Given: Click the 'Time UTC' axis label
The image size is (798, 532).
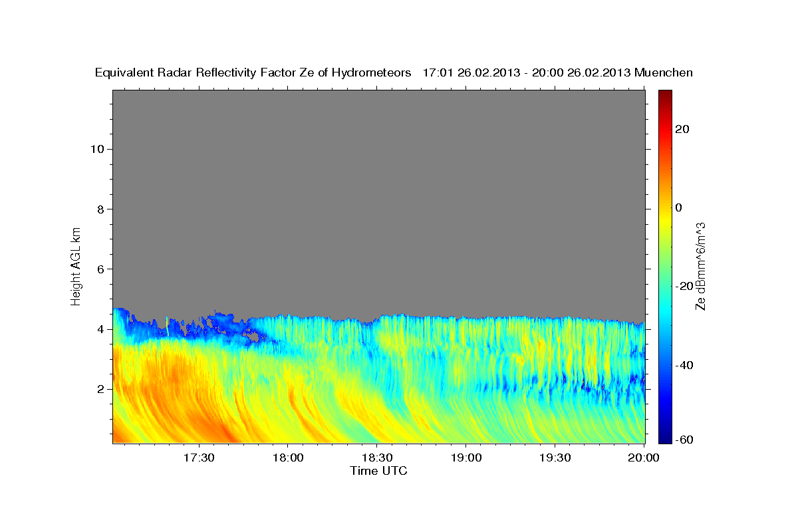Looking at the screenshot, I should click(x=378, y=471).
